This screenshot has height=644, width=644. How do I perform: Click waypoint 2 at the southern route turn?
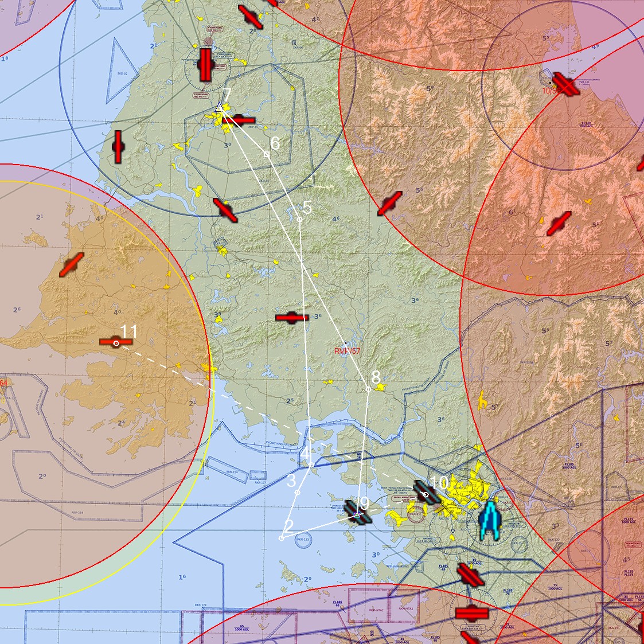(281, 538)
